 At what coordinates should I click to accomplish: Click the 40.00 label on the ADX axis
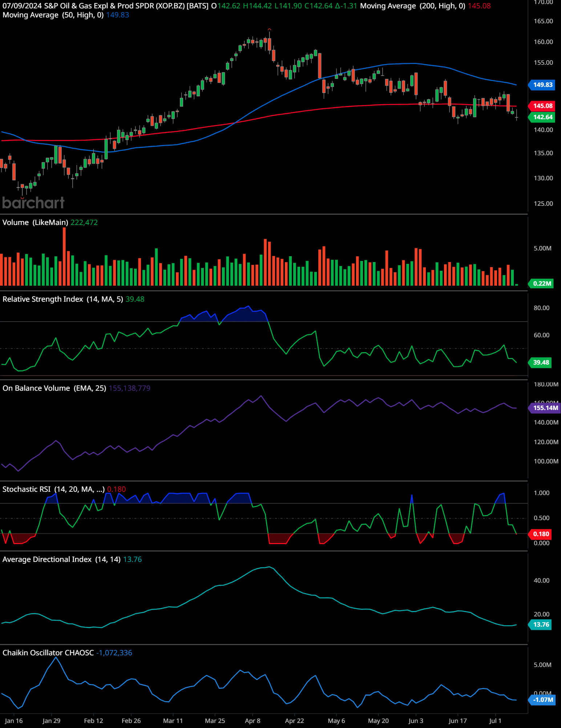point(541,580)
